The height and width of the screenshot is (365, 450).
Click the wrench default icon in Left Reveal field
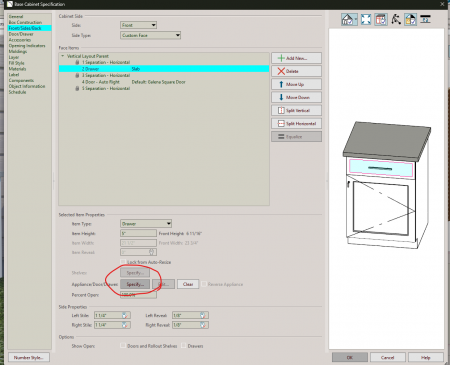tap(203, 315)
